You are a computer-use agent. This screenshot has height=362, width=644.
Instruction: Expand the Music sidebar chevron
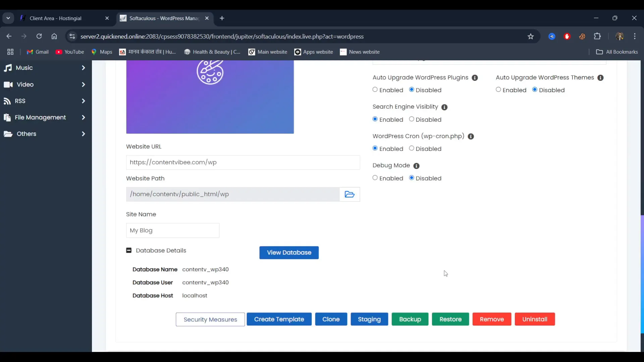[83, 68]
